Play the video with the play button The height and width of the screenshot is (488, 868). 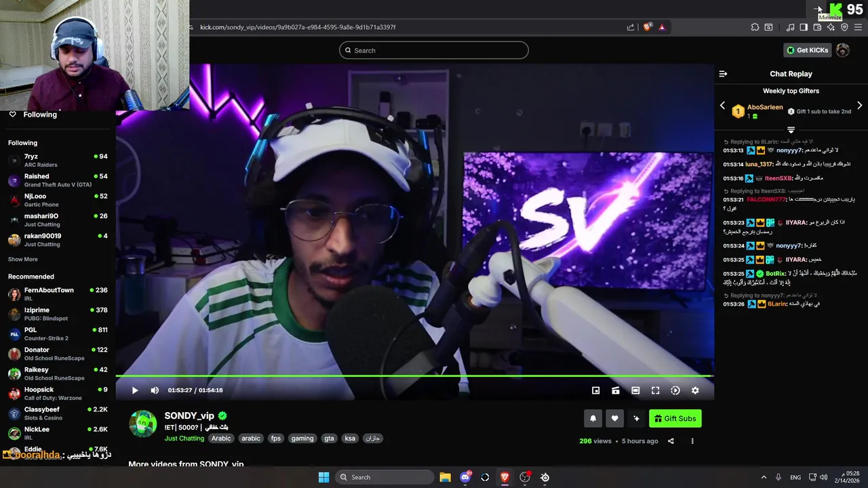tap(135, 390)
